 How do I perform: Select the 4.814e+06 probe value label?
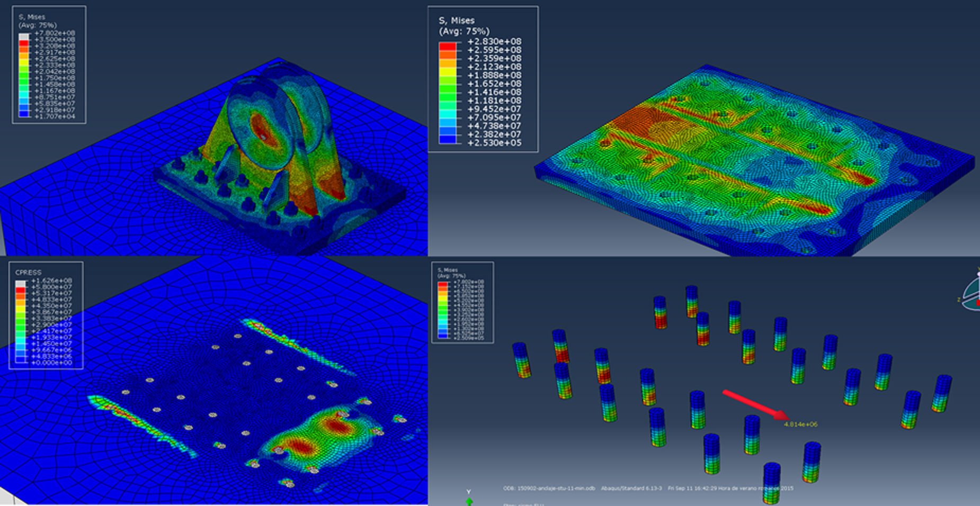point(800,424)
